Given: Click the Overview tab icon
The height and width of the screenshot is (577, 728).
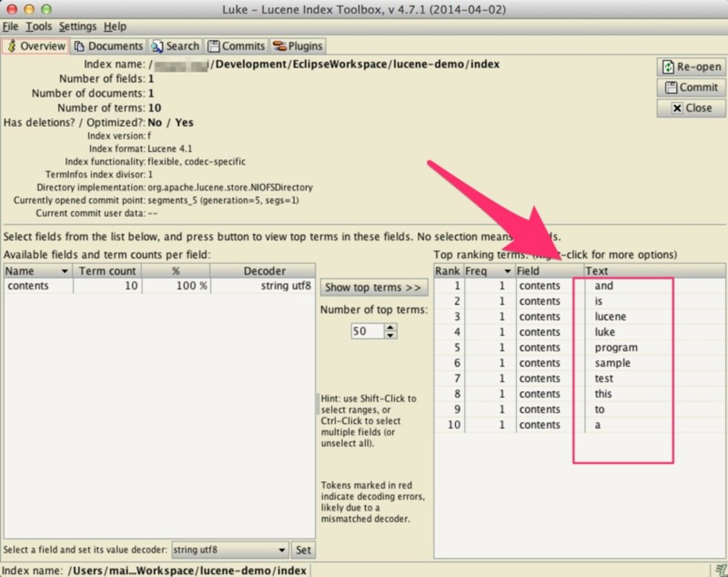Looking at the screenshot, I should tap(12, 46).
